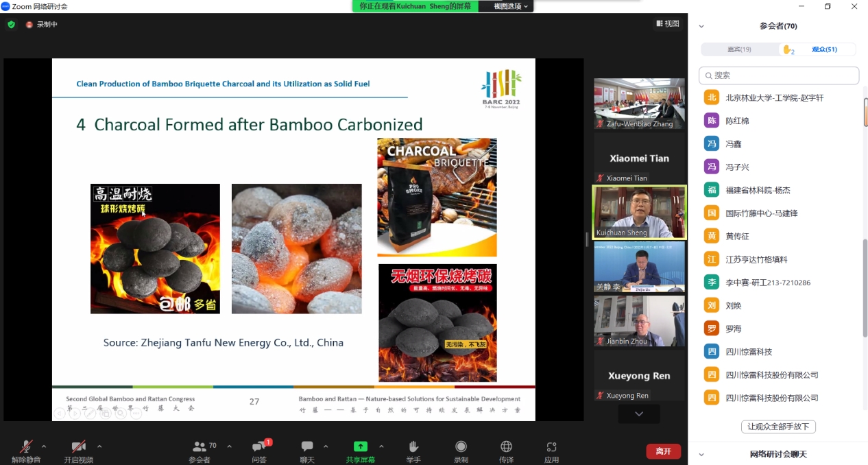This screenshot has height=465, width=868.
Task: Open the Participants (参会者) icon
Action: pos(200,447)
